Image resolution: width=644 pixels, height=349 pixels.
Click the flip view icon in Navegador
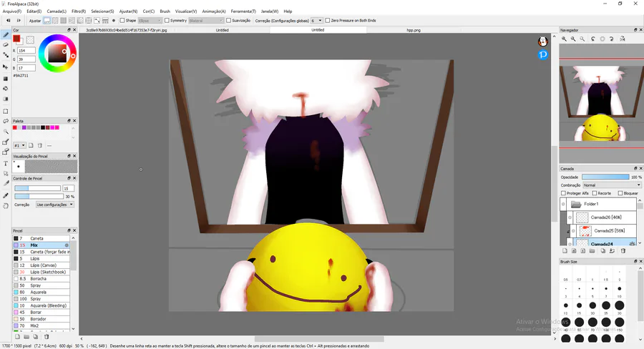(623, 39)
